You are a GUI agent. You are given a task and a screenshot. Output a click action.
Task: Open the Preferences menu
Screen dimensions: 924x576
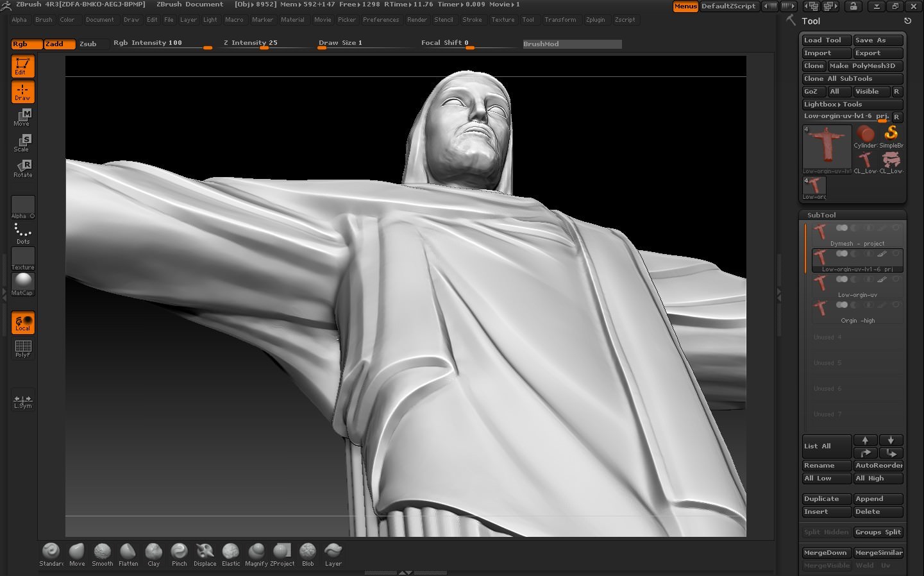coord(381,20)
